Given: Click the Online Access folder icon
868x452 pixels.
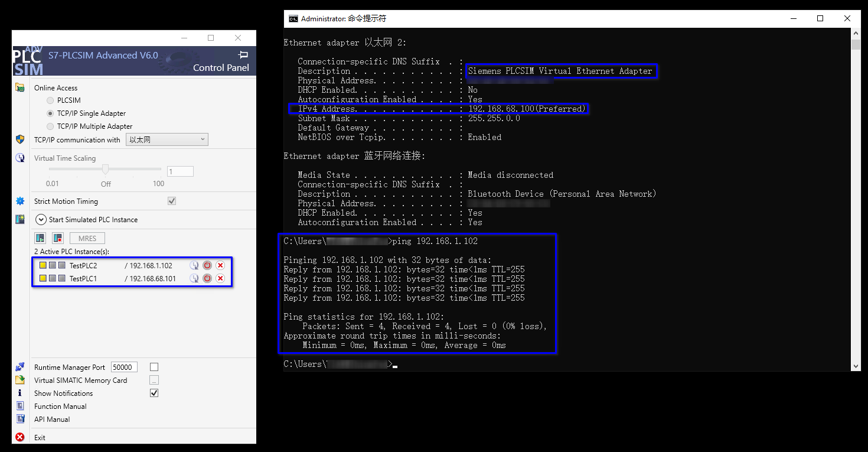Looking at the screenshot, I should click(19, 87).
